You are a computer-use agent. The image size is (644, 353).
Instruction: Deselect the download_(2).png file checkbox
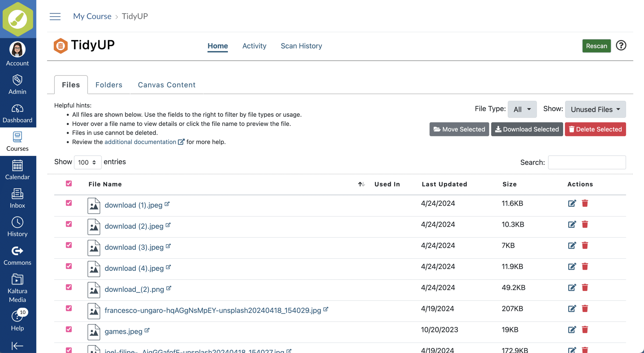coord(69,287)
